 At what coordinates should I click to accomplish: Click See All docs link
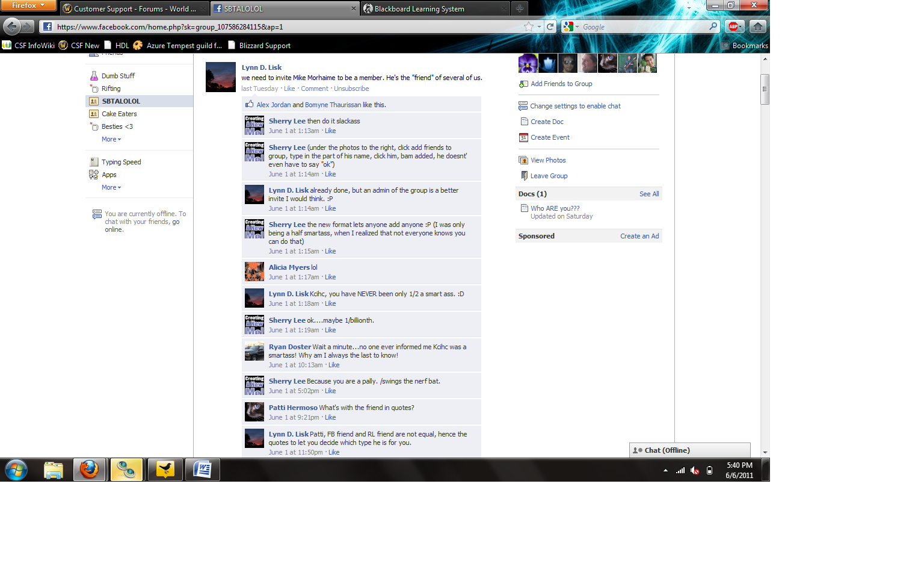pos(649,194)
